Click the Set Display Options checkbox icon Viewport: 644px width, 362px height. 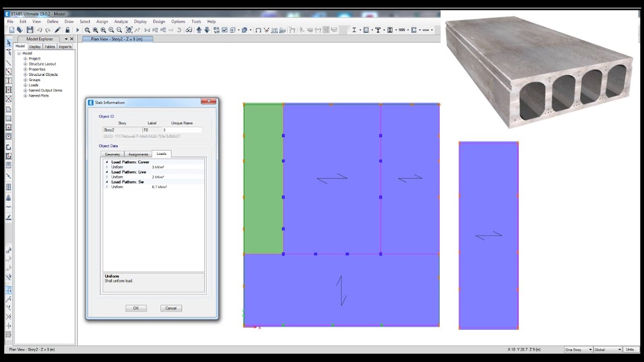(x=224, y=30)
